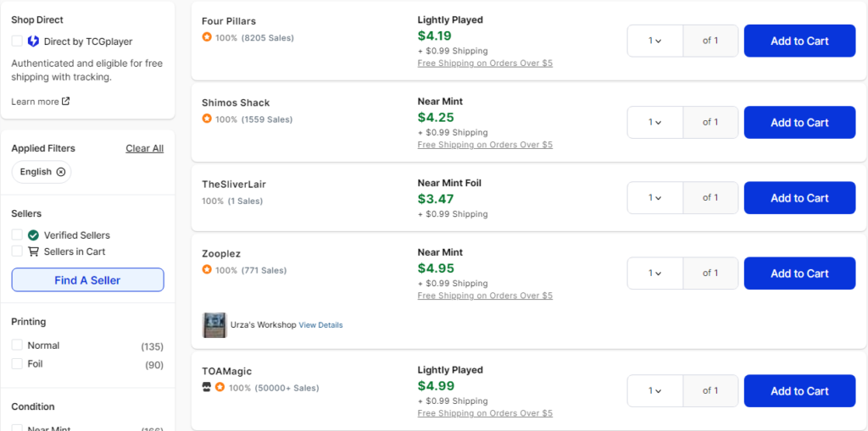Click the external link icon beside Learn more
The width and height of the screenshot is (868, 431).
coord(66,102)
